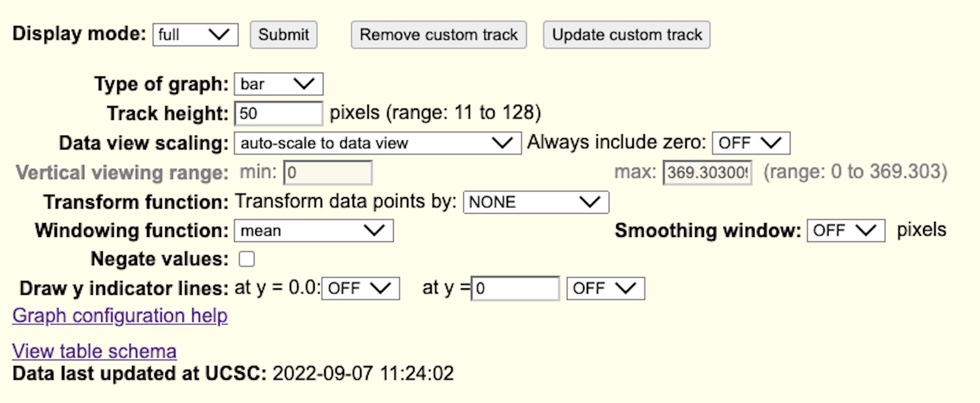980x403 pixels.
Task: Select full in Display mode selector
Action: click(195, 35)
